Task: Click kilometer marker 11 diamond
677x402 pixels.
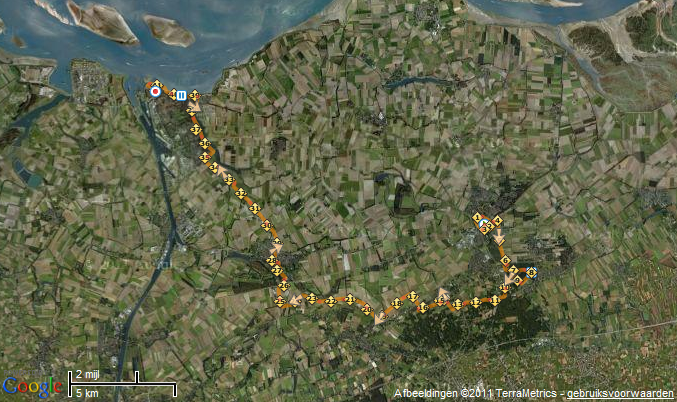Action: click(495, 300)
